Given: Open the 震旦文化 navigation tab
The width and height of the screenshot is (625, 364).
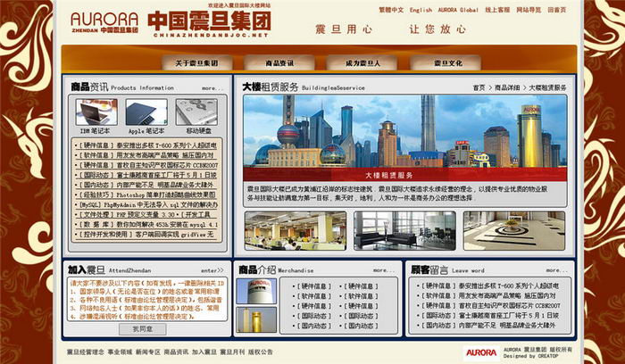Looking at the screenshot, I should click(448, 64).
